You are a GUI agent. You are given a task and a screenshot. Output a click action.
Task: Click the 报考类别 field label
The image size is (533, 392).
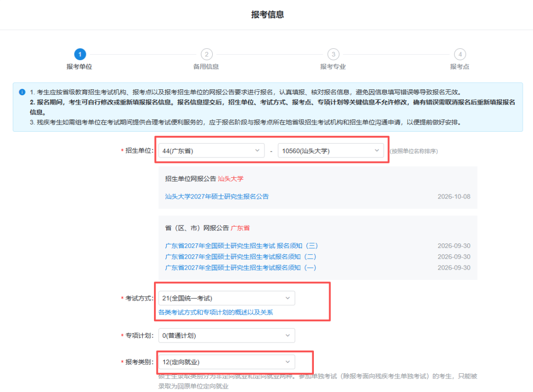(x=139, y=362)
